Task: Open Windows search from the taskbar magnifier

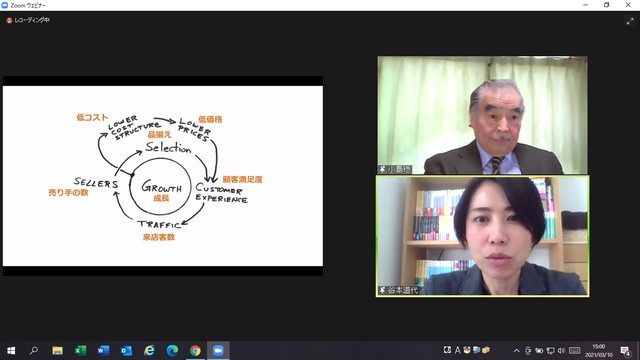Action: point(34,351)
